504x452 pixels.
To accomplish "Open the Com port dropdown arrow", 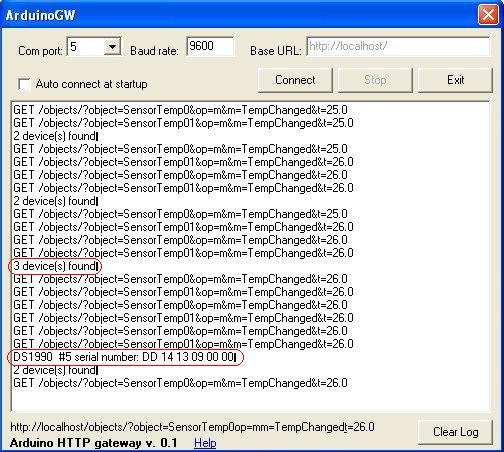I will click(x=112, y=47).
